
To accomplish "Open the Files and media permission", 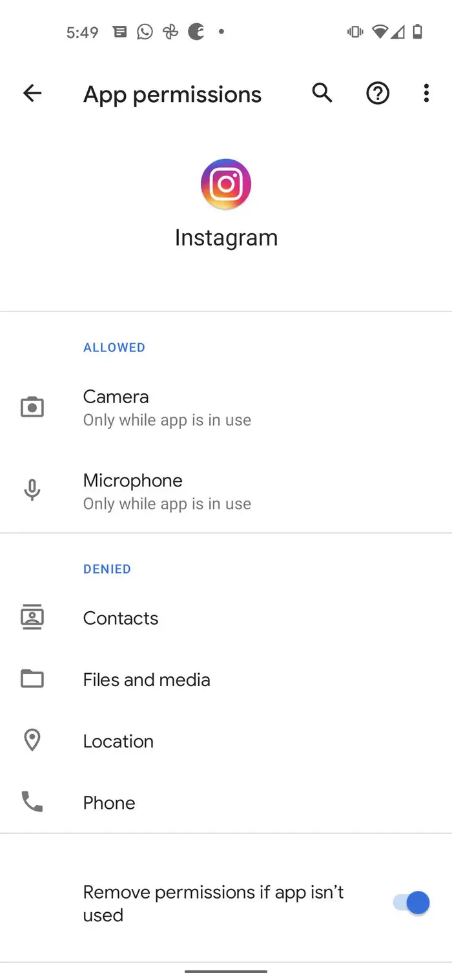I will (226, 680).
